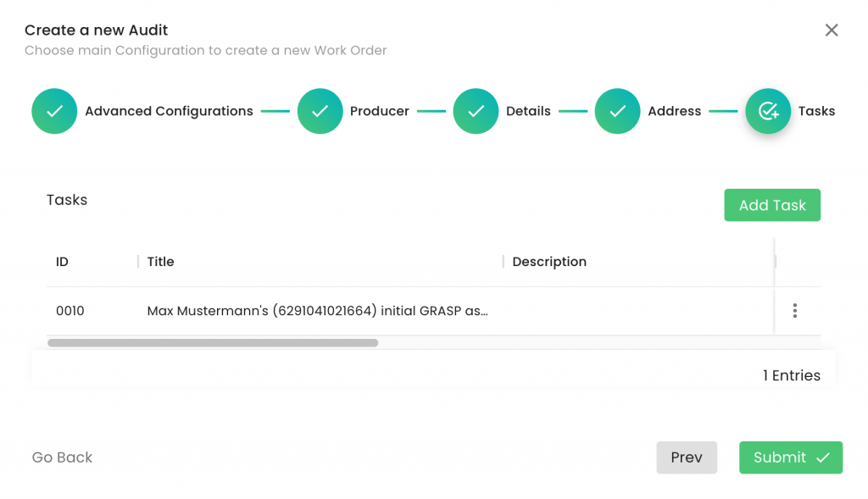Select the Producer step label
This screenshot has width=868, height=499.
379,111
